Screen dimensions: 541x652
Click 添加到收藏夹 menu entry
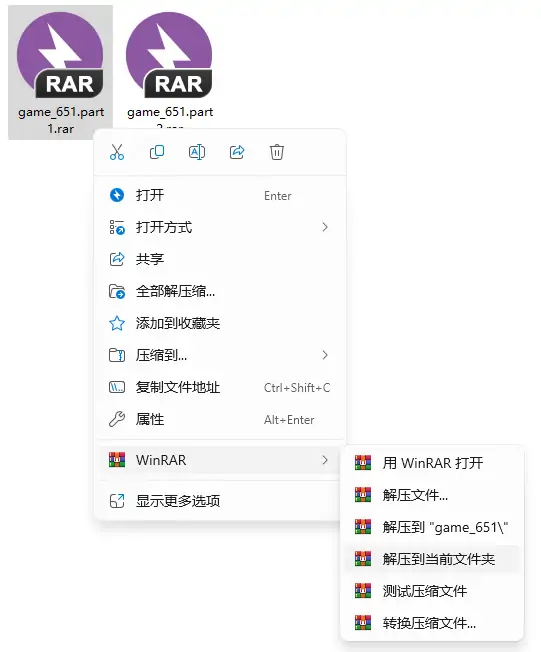[x=220, y=323]
